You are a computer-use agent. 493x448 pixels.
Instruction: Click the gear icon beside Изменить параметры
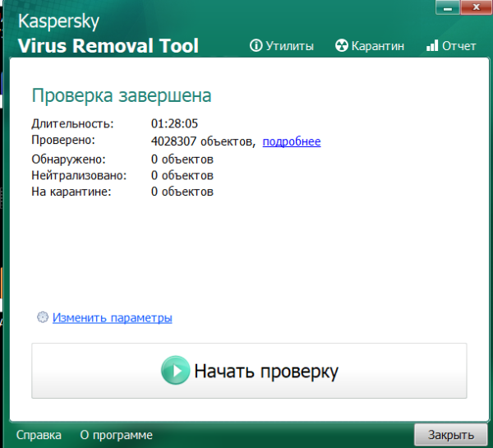click(x=43, y=317)
